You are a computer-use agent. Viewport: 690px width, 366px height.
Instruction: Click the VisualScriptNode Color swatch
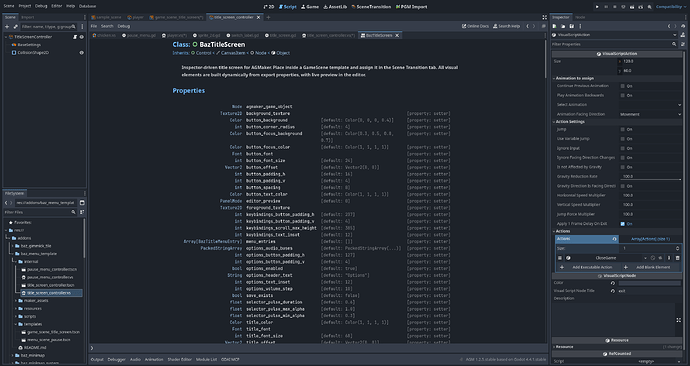(650, 283)
